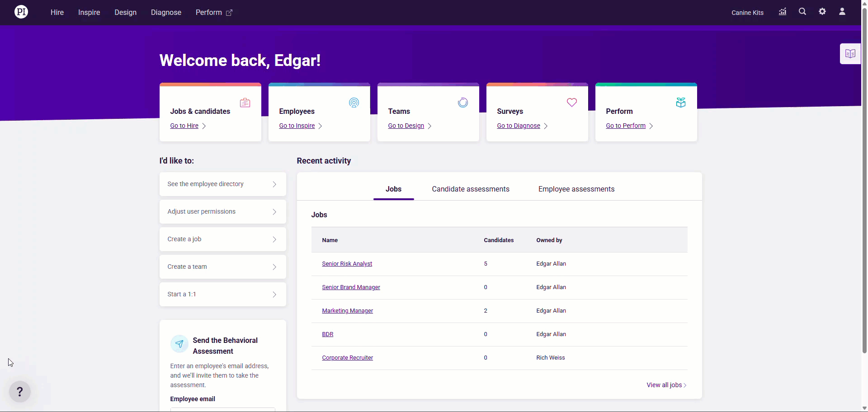This screenshot has width=868, height=412.
Task: Switch to the Candidate assessments tab
Action: [x=470, y=189]
